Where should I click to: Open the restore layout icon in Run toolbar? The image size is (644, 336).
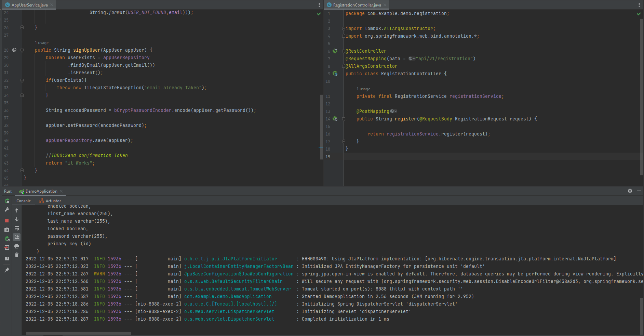pos(7,259)
